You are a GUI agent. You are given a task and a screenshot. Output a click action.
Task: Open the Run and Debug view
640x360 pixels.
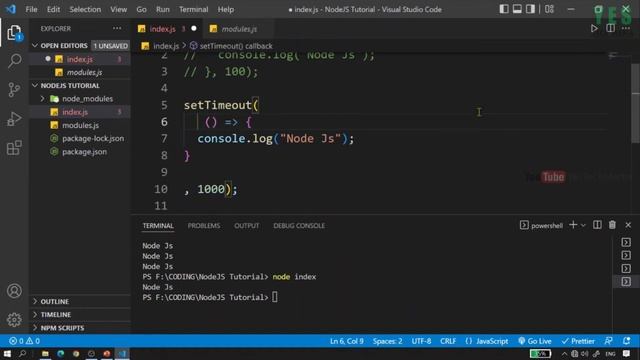coord(14,119)
